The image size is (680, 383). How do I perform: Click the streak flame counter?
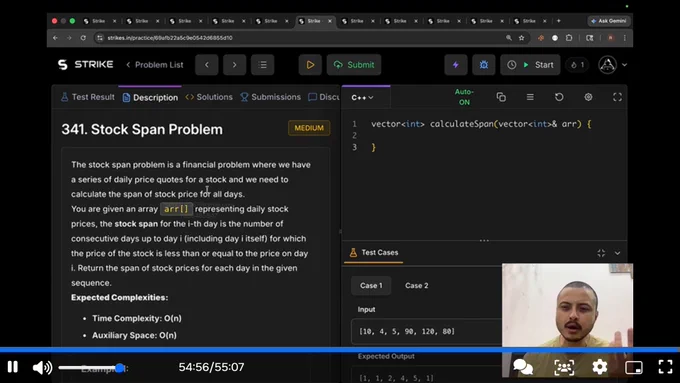click(577, 65)
